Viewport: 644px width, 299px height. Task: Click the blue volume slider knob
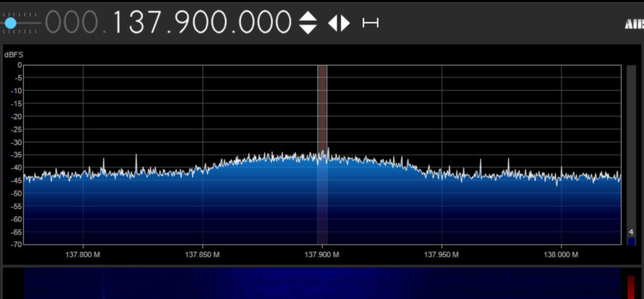point(10,23)
